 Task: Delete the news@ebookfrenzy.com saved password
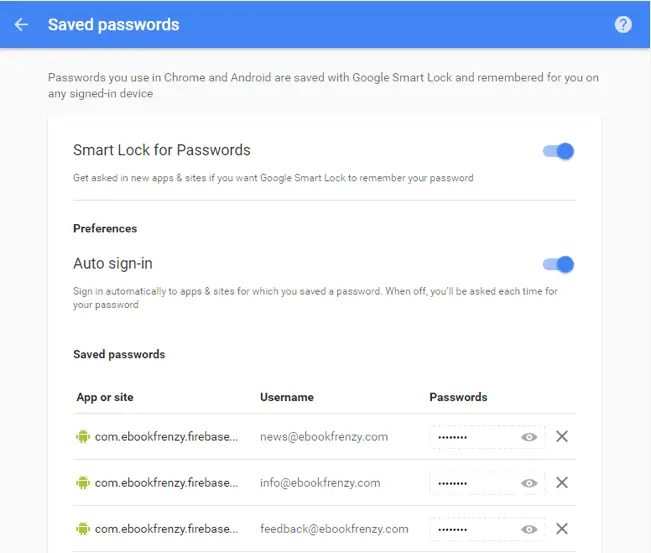tap(562, 437)
